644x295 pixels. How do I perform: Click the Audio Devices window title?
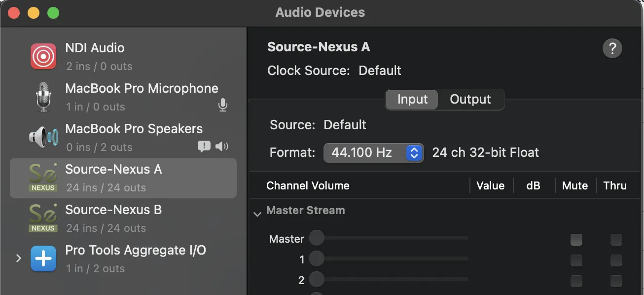pos(320,12)
